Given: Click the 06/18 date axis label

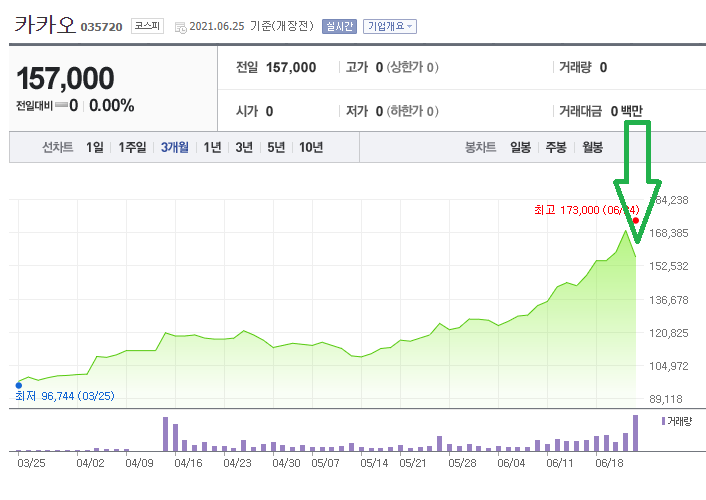Looking at the screenshot, I should [609, 463].
